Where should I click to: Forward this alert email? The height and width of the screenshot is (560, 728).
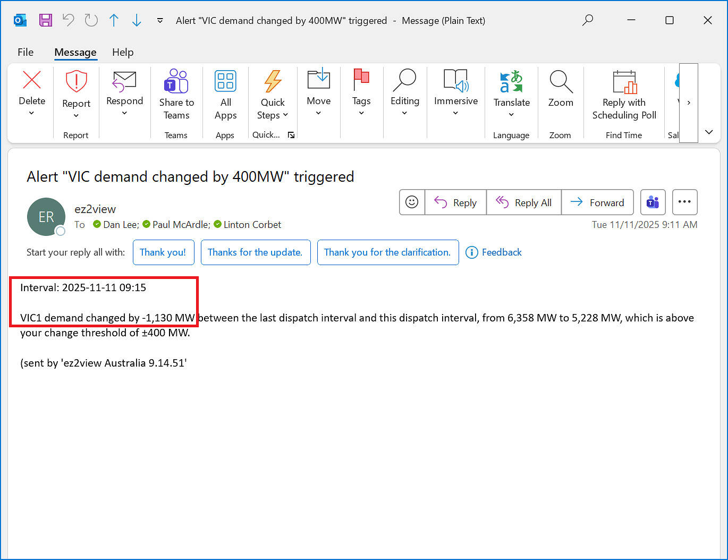pos(597,202)
